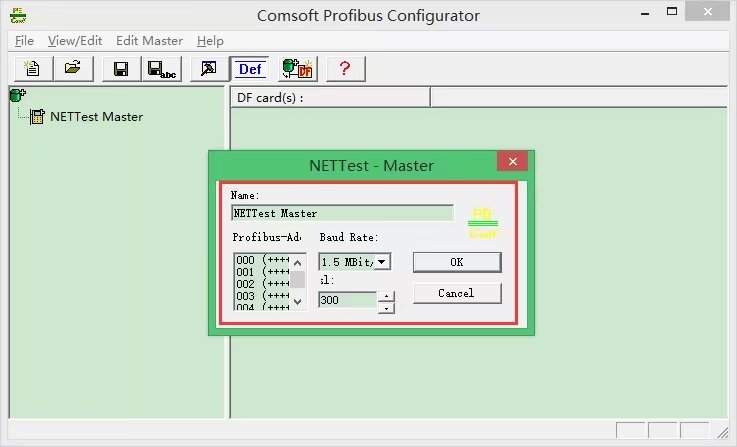
Task: Maximize the Comsoft Profibus Configurator window
Action: (x=672, y=12)
